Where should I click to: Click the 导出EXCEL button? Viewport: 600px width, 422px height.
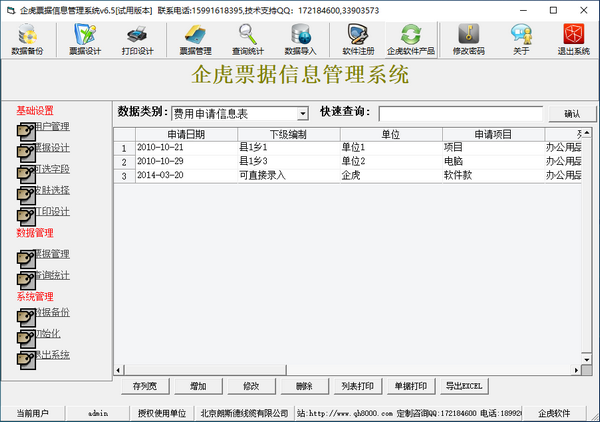coord(464,386)
